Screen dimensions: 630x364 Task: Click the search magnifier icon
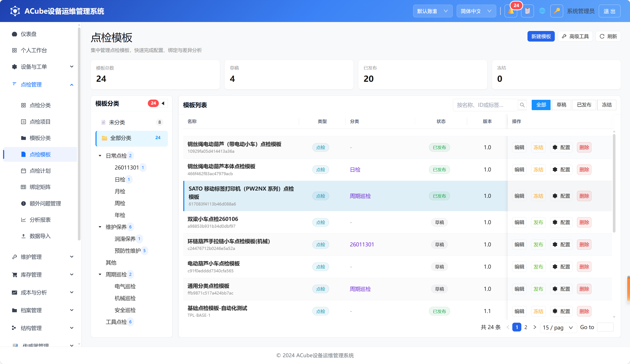pyautogui.click(x=522, y=105)
